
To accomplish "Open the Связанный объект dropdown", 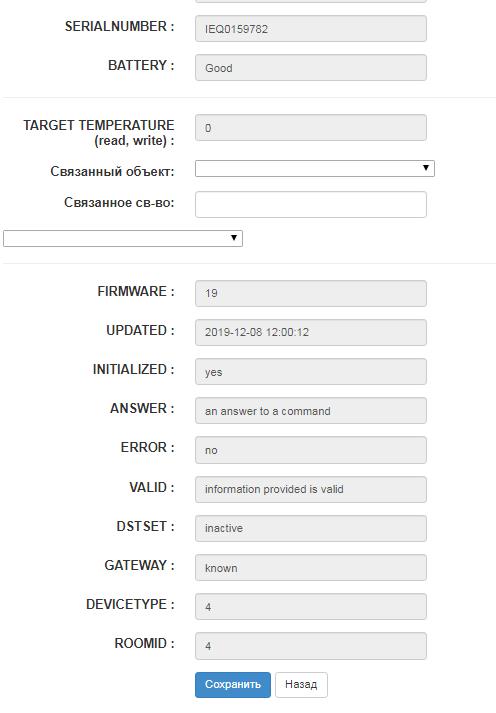I will click(x=315, y=168).
